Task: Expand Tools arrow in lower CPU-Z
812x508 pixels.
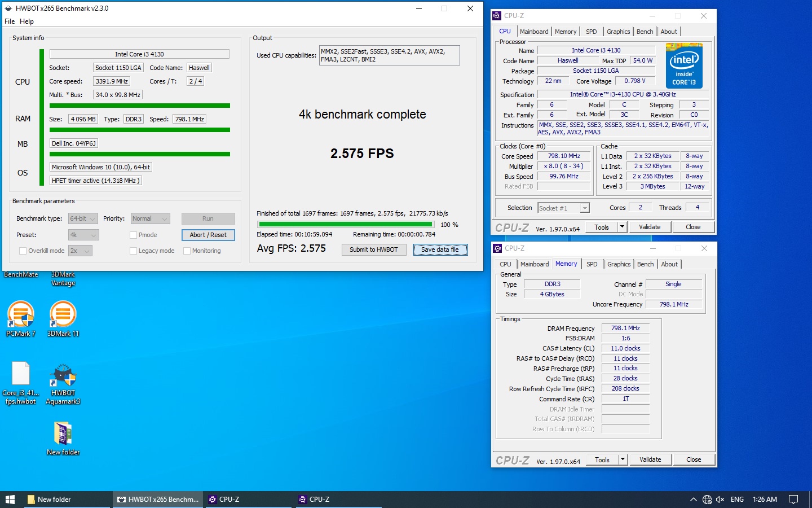Action: [x=623, y=459]
